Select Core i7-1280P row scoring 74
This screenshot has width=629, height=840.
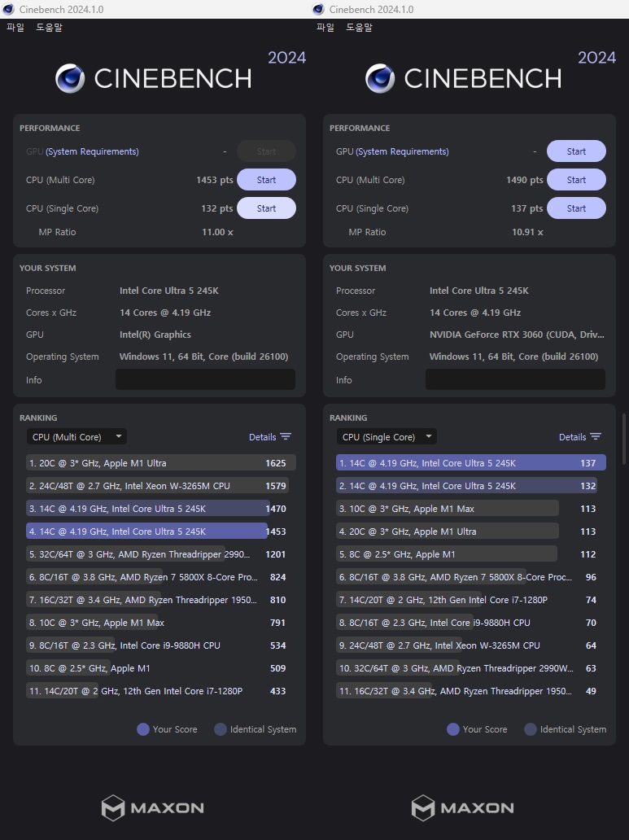pos(471,600)
